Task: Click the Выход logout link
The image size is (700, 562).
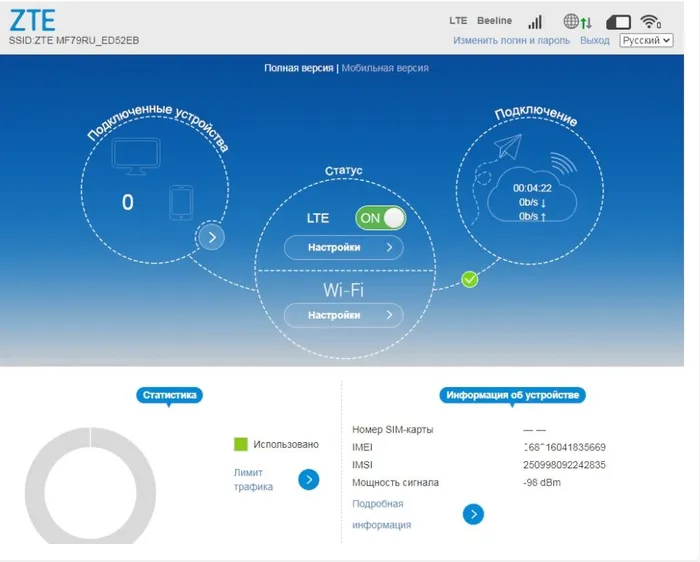Action: click(x=594, y=41)
